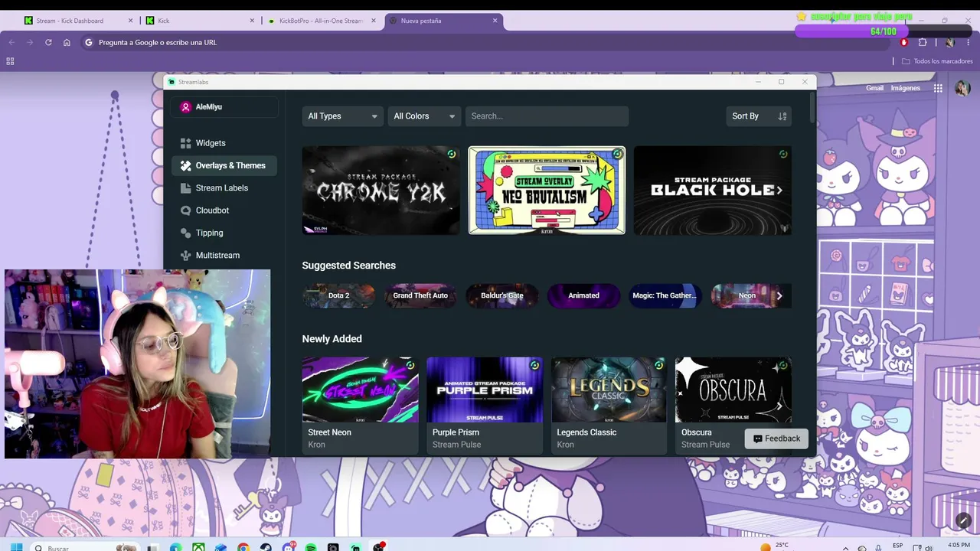This screenshot has height=551, width=980.
Task: Focus the overlay Search field
Action: coord(547,116)
